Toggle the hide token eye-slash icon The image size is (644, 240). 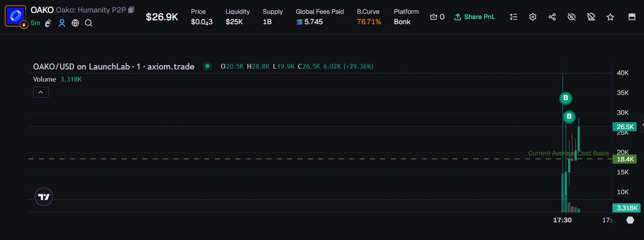(572, 17)
